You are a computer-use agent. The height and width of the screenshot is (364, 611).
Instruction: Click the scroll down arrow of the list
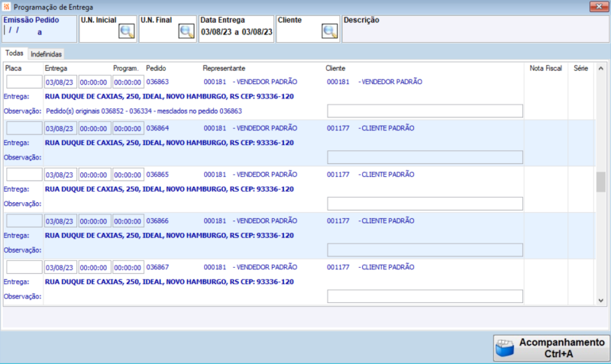(600, 300)
